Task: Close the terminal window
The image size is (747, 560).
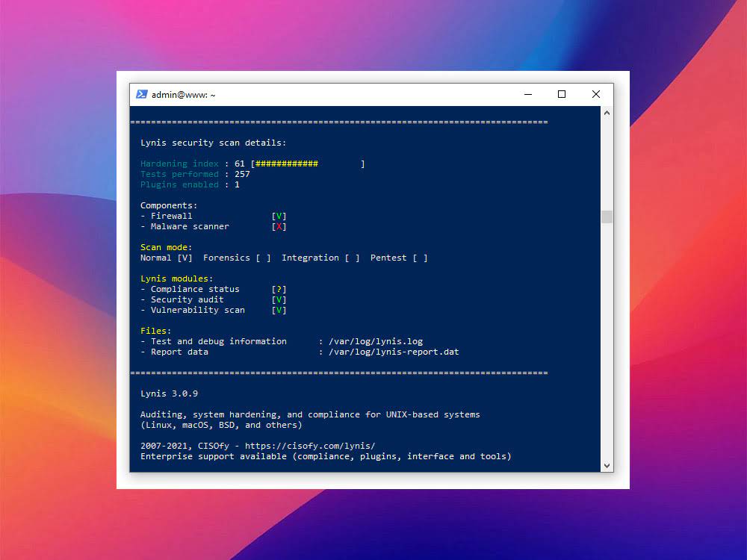Action: [596, 94]
